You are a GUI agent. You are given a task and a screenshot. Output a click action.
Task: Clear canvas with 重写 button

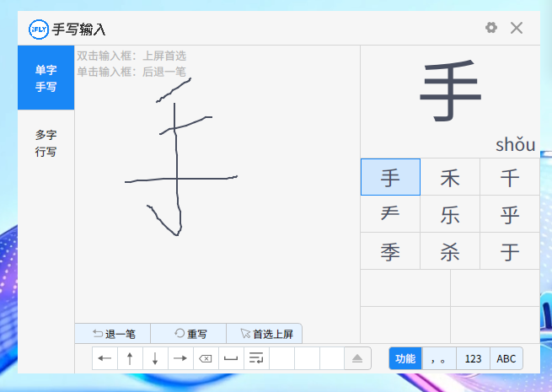[x=188, y=334]
